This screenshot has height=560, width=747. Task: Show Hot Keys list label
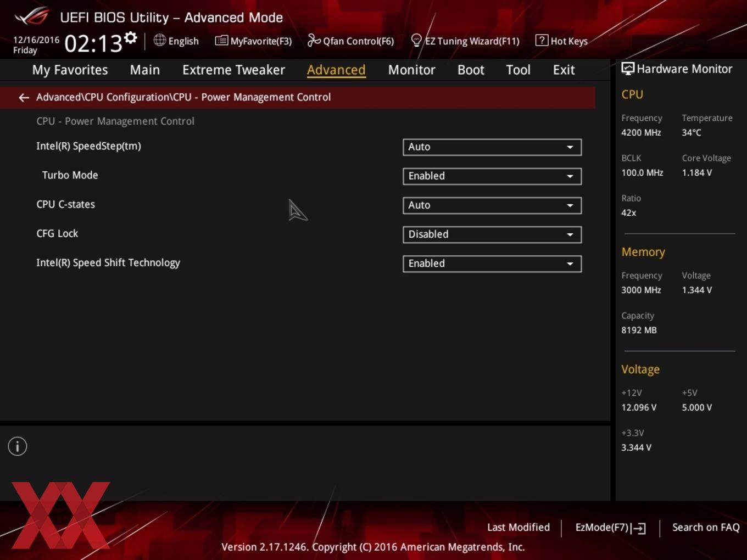pos(569,41)
